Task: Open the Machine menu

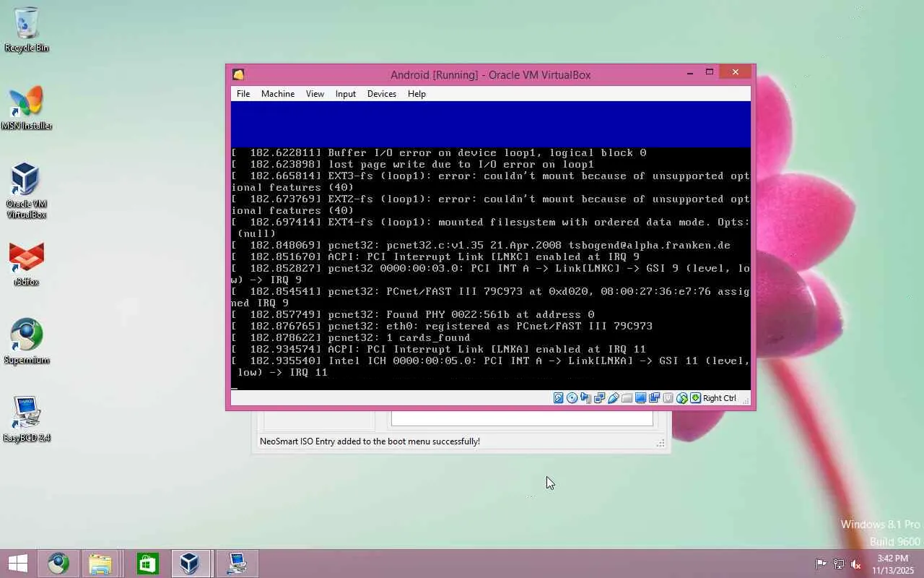Action: pos(278,94)
